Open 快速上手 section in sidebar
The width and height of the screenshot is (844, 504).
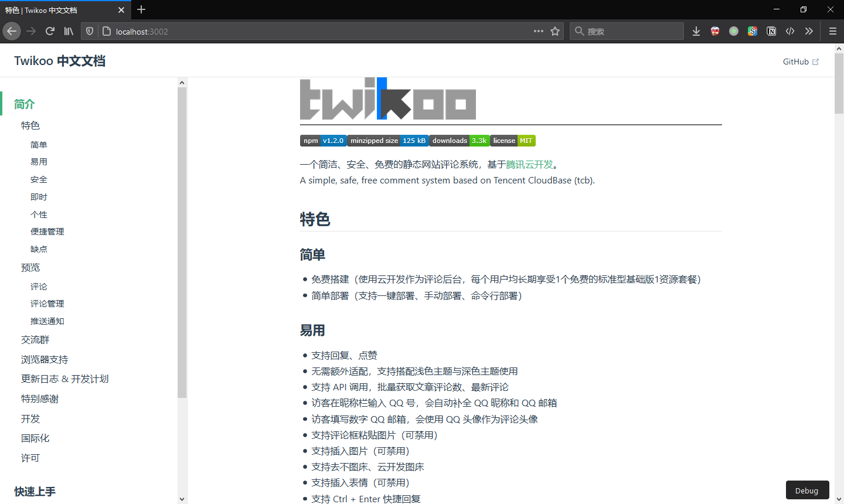[35, 491]
